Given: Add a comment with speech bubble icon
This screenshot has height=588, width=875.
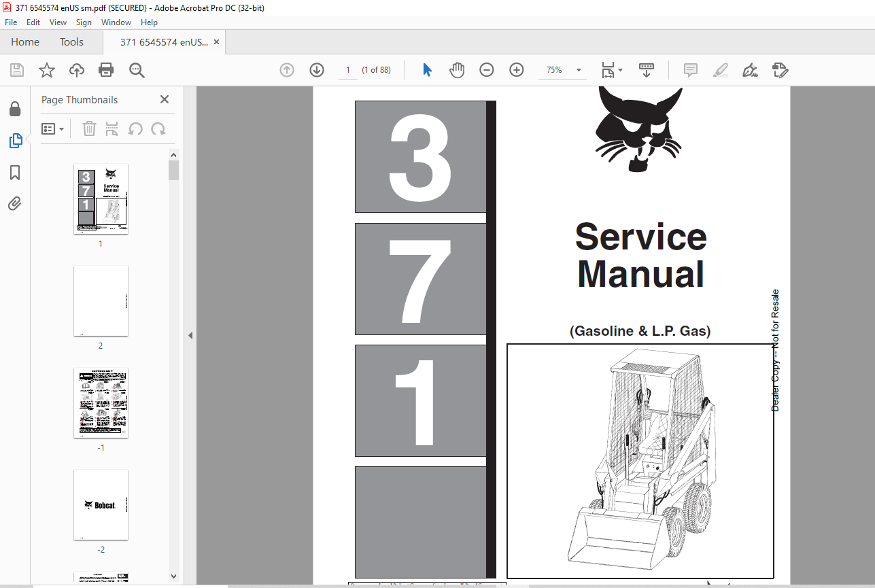Looking at the screenshot, I should click(691, 70).
